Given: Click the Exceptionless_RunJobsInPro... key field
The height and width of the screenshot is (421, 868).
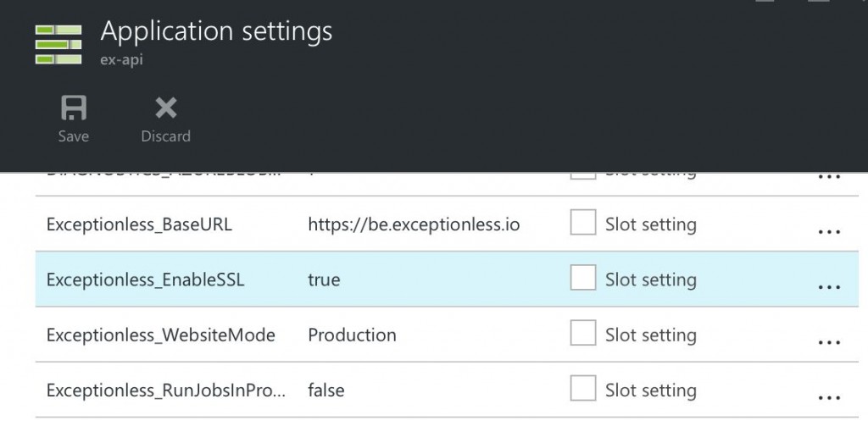Looking at the screenshot, I should (166, 391).
